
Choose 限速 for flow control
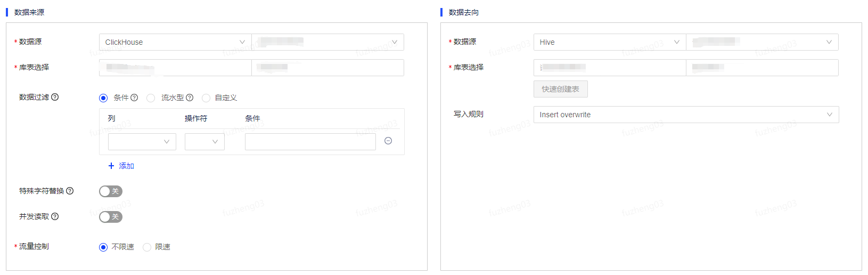[x=147, y=247]
